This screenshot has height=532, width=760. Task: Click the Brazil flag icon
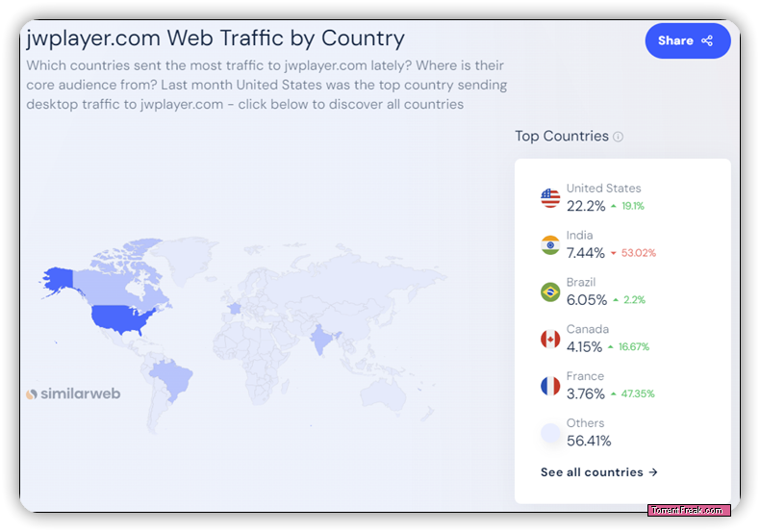point(550,291)
